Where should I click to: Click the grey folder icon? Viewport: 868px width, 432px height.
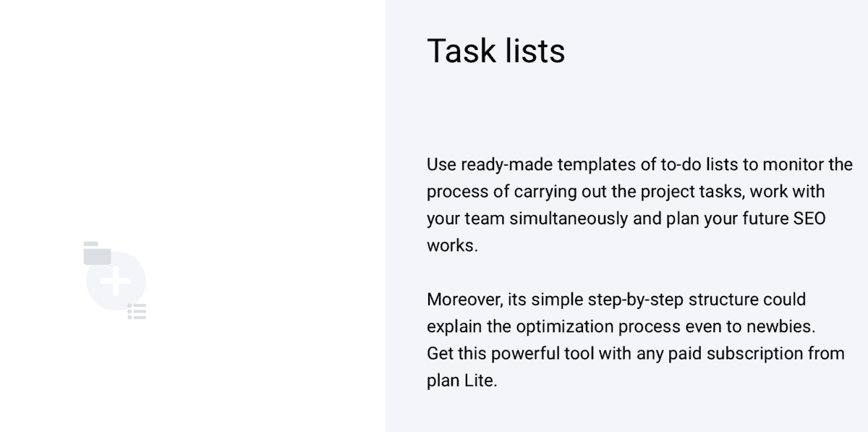tap(97, 253)
